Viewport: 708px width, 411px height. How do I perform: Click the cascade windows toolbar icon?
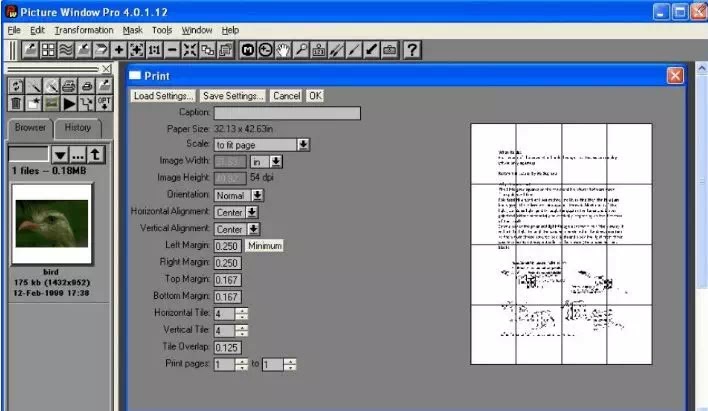pyautogui.click(x=208, y=50)
